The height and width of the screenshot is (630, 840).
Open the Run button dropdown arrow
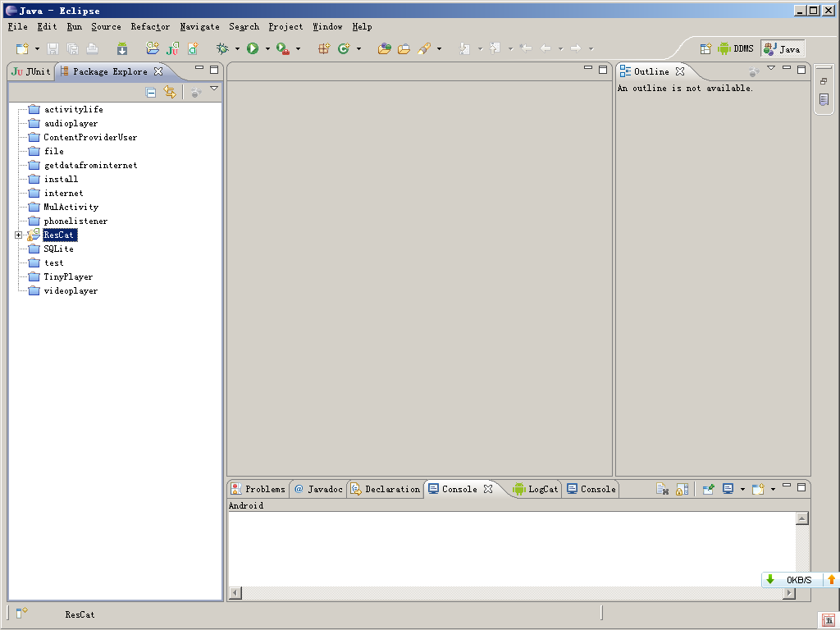tap(267, 49)
